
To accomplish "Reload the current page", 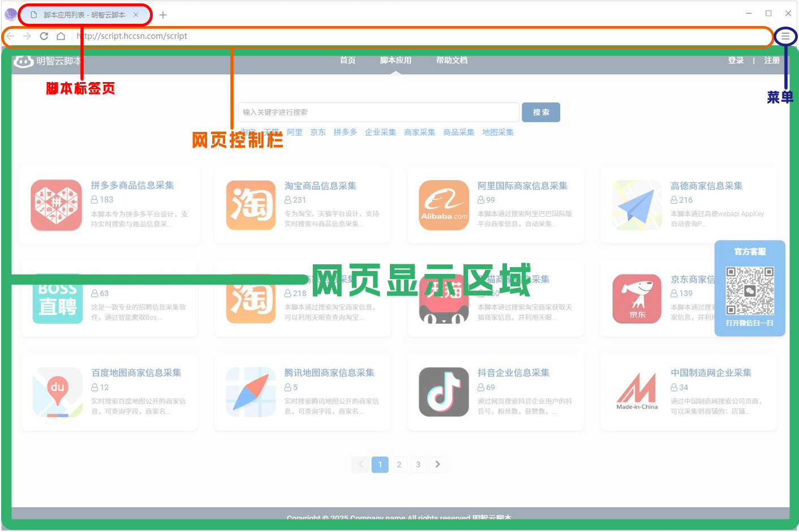I will (x=44, y=36).
